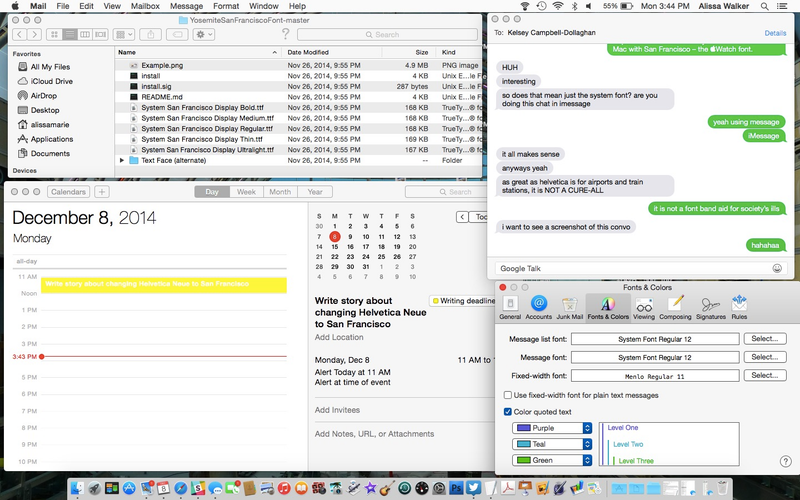Open the Finder Action gear menu
The width and height of the screenshot is (800, 500).
[203, 34]
